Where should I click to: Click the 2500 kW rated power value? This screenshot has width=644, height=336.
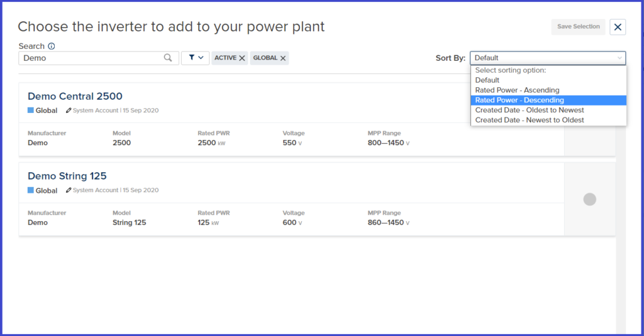[211, 143]
